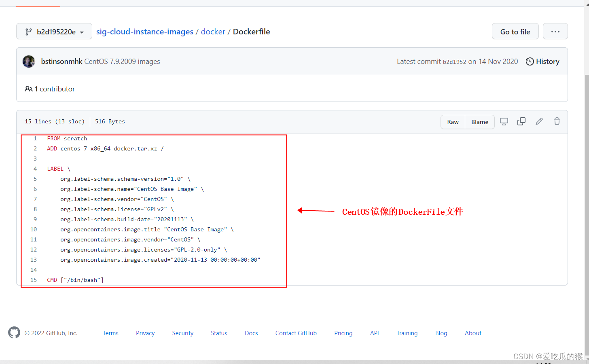Open the Status footer link
Screen dimensions: 589x364
(x=219, y=333)
